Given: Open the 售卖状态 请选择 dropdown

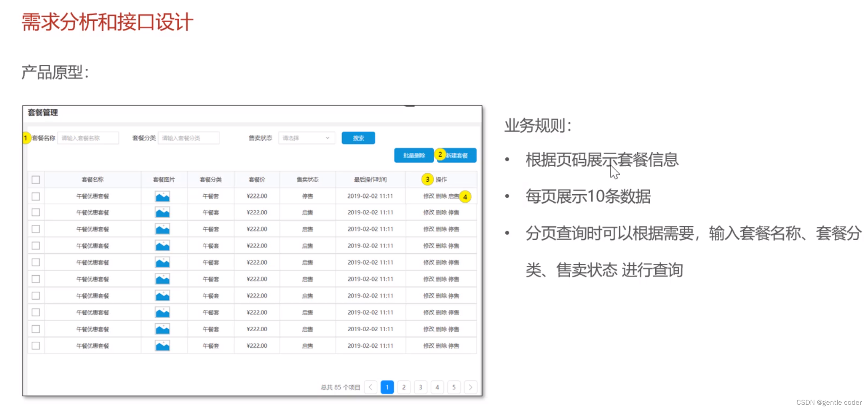Looking at the screenshot, I should (306, 138).
